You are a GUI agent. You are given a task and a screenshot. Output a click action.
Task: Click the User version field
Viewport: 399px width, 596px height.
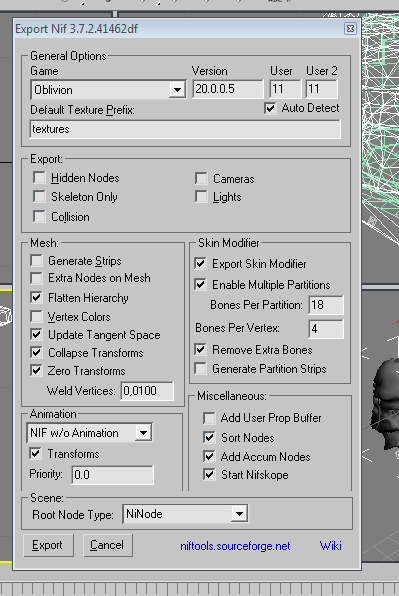click(285, 89)
